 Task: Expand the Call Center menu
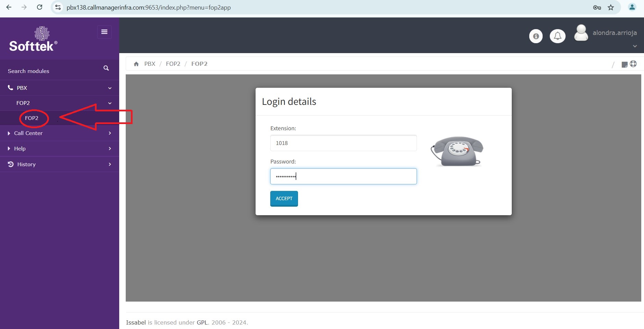28,133
